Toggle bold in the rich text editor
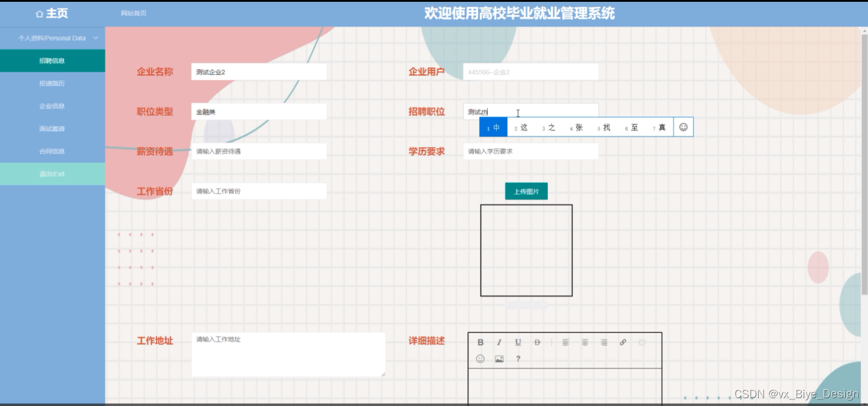The width and height of the screenshot is (868, 406). pos(480,342)
